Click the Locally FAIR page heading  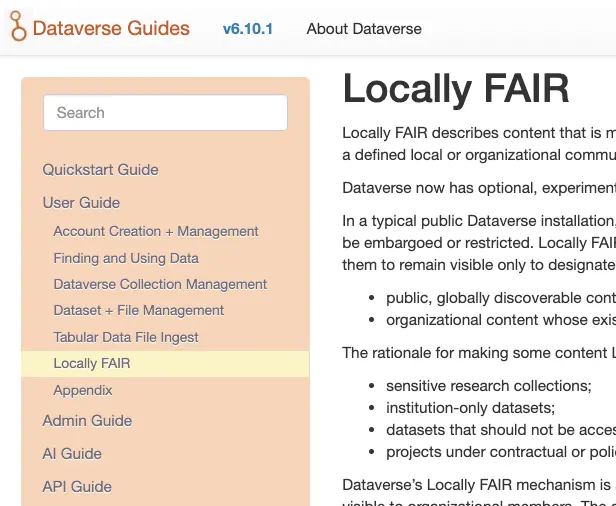point(456,89)
